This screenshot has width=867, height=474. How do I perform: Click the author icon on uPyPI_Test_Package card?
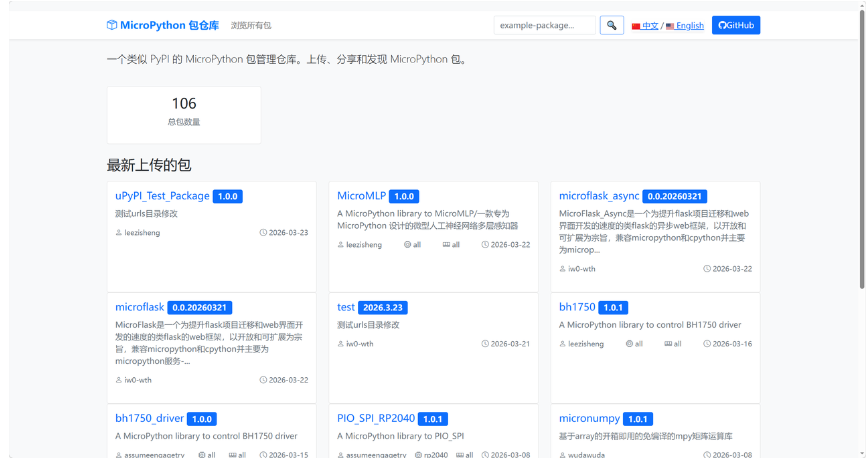[118, 233]
